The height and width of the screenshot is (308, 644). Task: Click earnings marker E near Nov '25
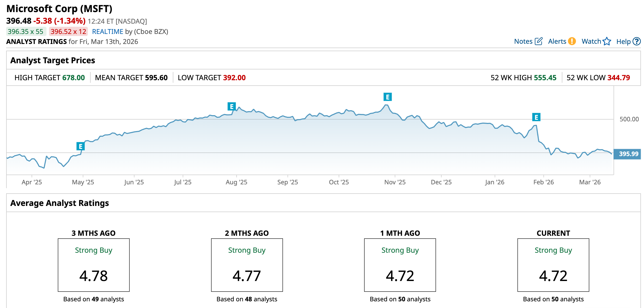[x=387, y=97]
